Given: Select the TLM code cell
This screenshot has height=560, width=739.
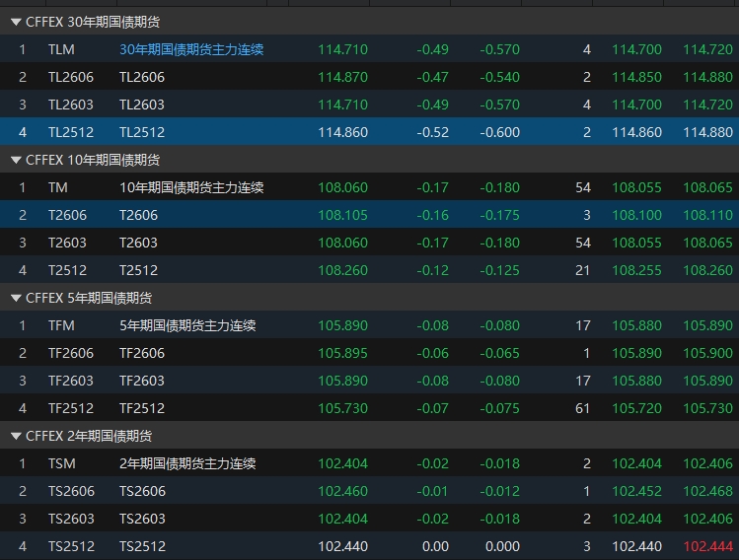Looking at the screenshot, I should [61, 49].
